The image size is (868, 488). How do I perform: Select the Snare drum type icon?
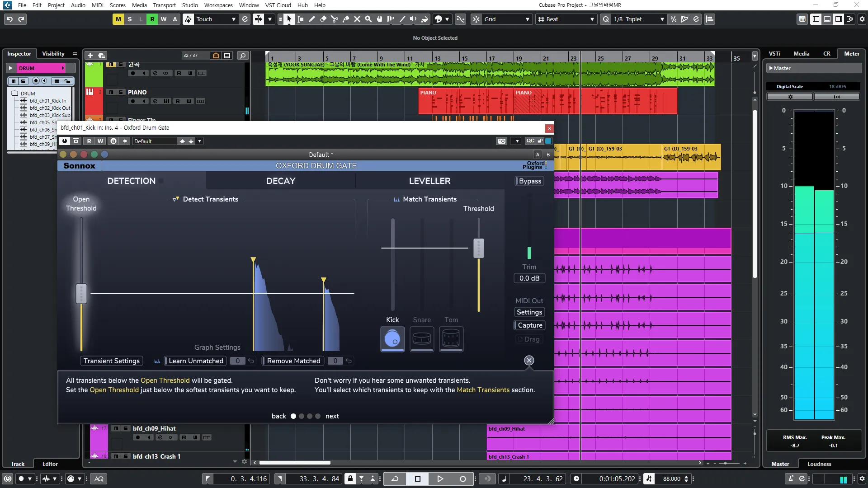422,339
